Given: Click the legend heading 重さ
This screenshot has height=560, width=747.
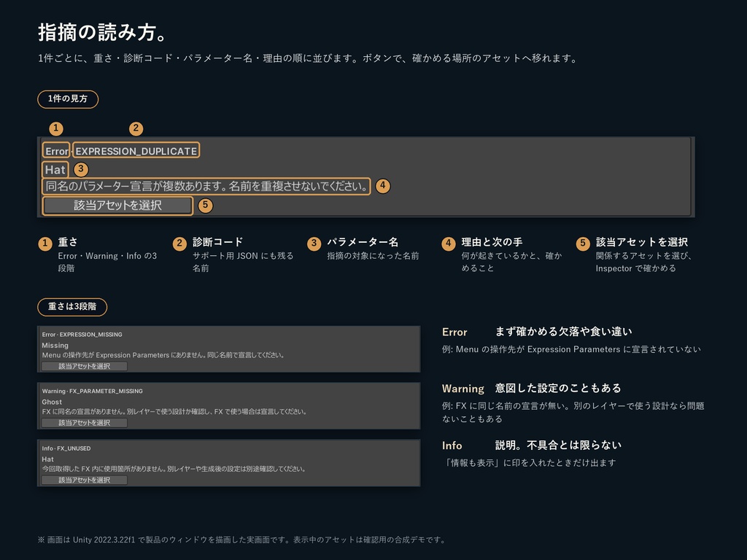Looking at the screenshot, I should pos(68,242).
